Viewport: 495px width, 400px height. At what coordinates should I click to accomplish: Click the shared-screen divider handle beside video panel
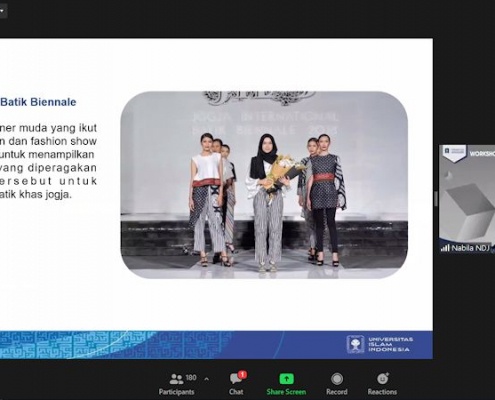click(x=436, y=199)
